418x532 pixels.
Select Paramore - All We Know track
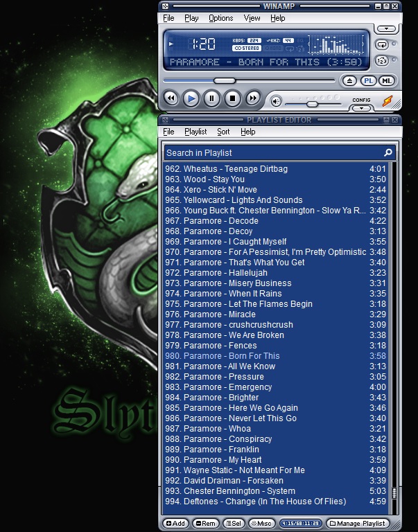coord(275,366)
